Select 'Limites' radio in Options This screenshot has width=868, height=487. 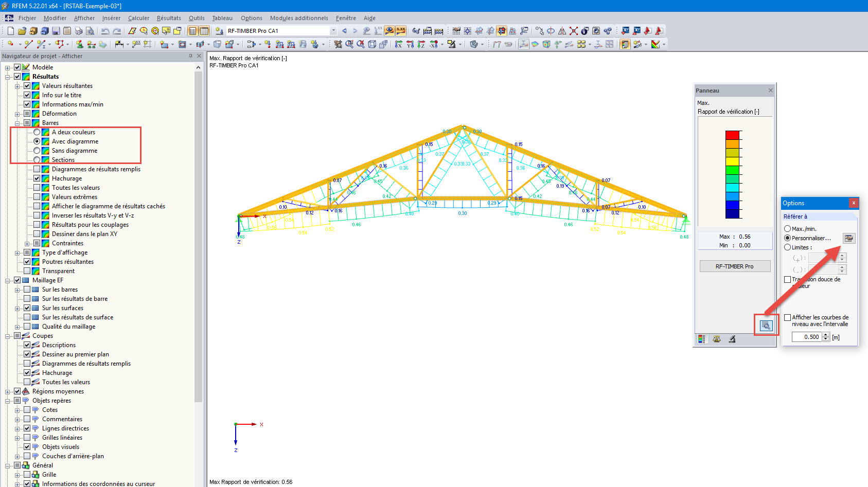787,247
